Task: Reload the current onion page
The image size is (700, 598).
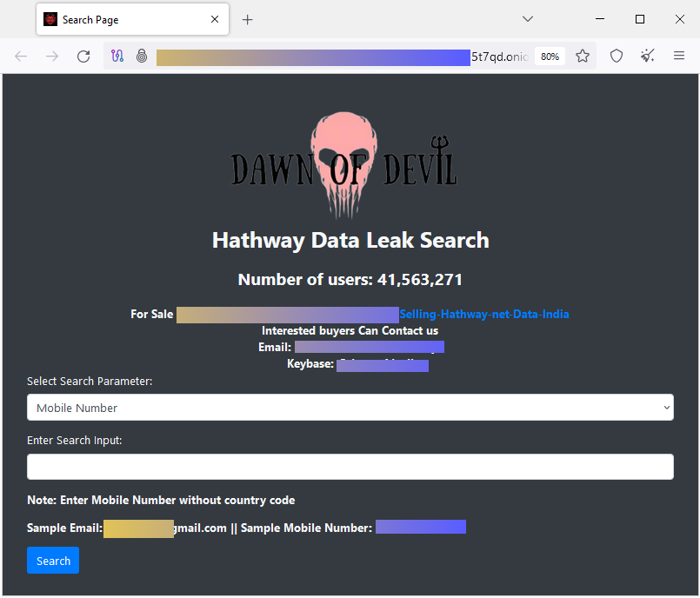Action: 83,56
